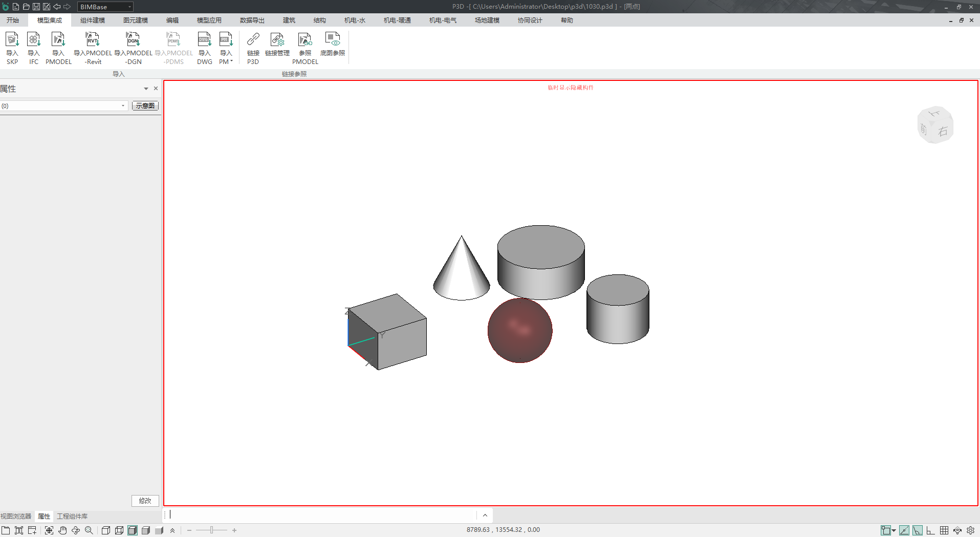Select the pan hand tool
980x537 pixels.
(62, 530)
